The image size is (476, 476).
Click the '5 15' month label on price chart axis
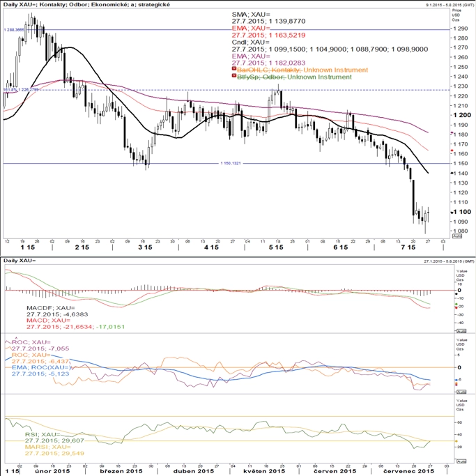pyautogui.click(x=276, y=247)
